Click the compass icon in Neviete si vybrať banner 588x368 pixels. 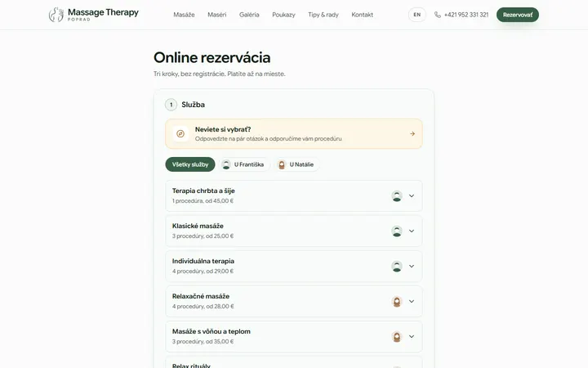click(x=180, y=133)
